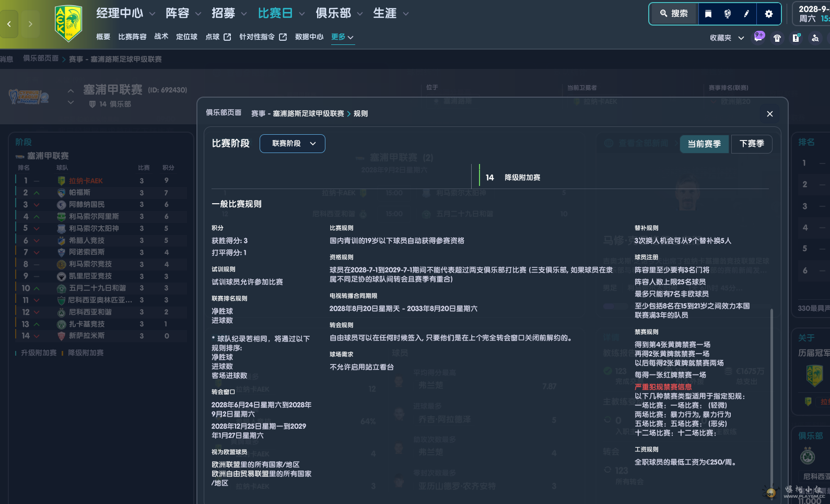Expand the 更多 submenu
The image size is (830, 504).
click(x=343, y=37)
